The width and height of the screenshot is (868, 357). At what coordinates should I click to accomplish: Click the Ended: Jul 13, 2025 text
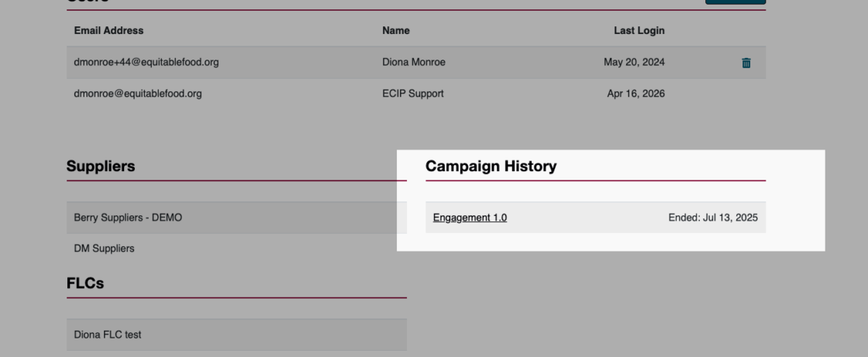point(713,218)
